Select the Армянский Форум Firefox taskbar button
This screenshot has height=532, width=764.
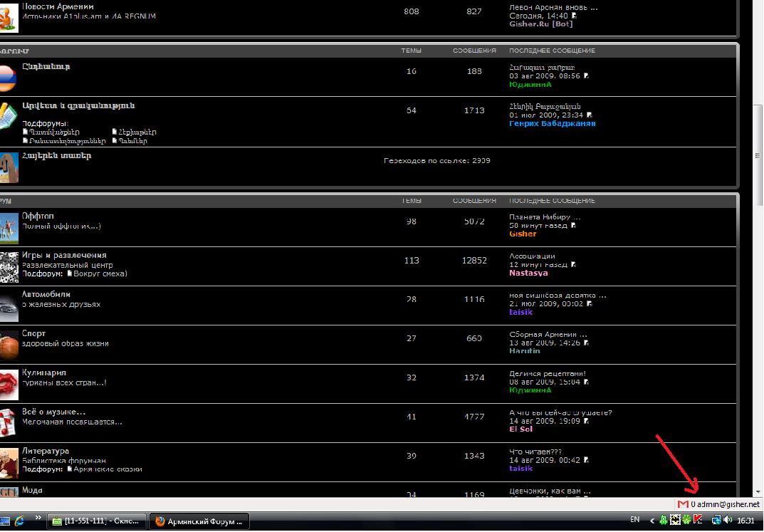[x=199, y=521]
